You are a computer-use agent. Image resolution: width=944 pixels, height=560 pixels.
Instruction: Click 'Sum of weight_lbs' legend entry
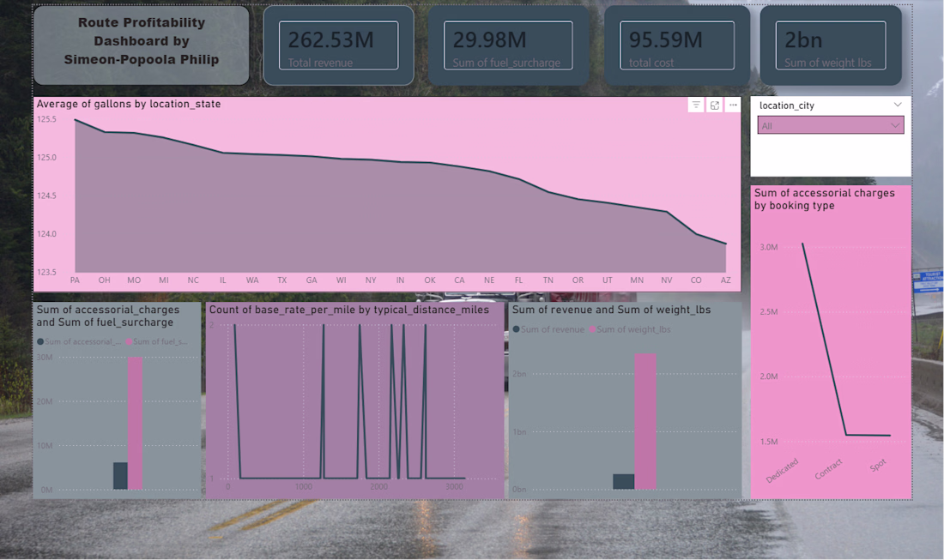(x=630, y=329)
